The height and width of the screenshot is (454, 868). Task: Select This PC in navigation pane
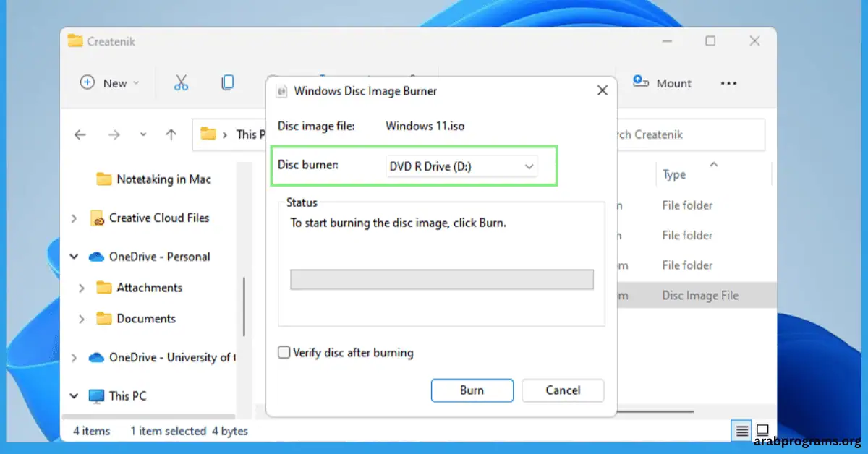[117, 396]
